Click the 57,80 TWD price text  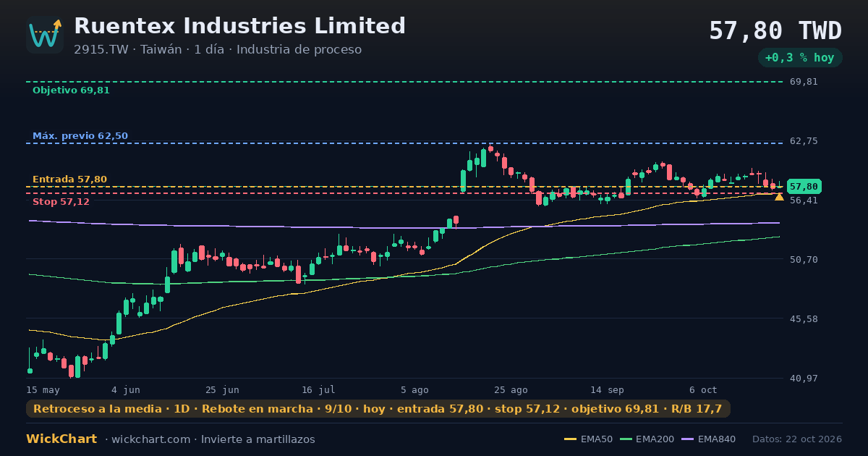coord(775,31)
